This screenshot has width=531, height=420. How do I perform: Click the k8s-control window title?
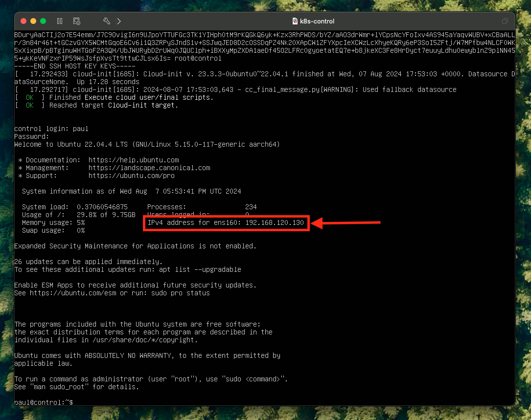click(317, 21)
